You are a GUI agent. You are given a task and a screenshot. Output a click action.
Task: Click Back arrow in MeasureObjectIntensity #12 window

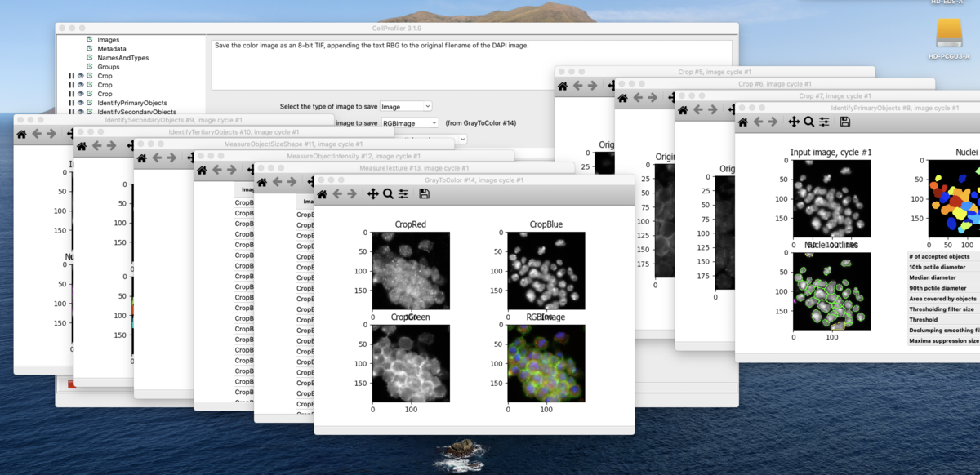217,170
